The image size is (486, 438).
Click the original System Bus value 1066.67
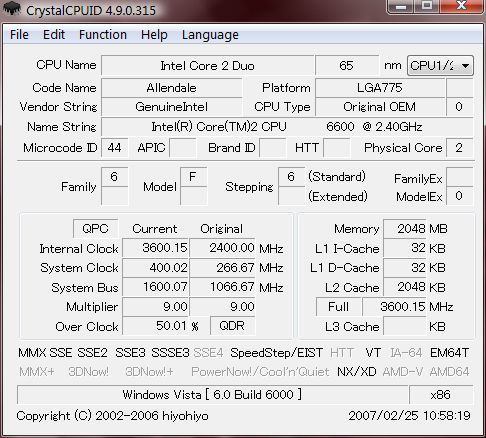222,287
